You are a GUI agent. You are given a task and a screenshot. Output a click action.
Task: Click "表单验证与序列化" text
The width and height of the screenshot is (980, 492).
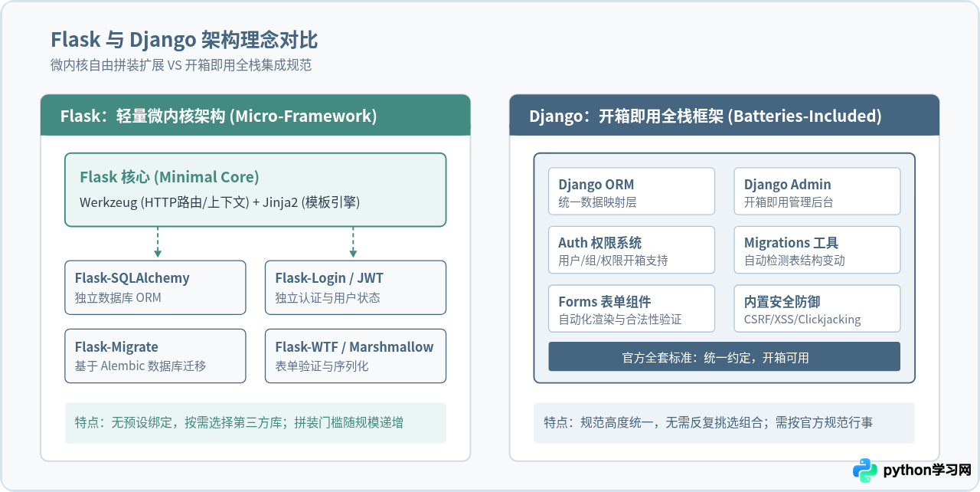click(x=322, y=366)
